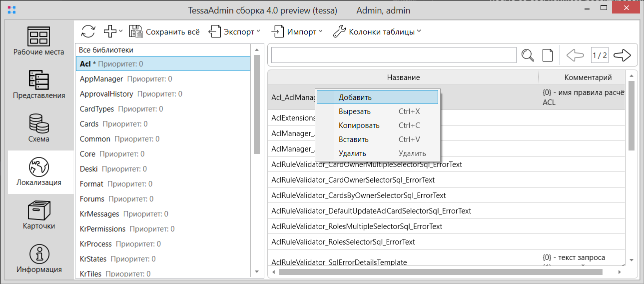Choose Вырезать in context menu
Screen dimensions: 644x284
(x=378, y=111)
